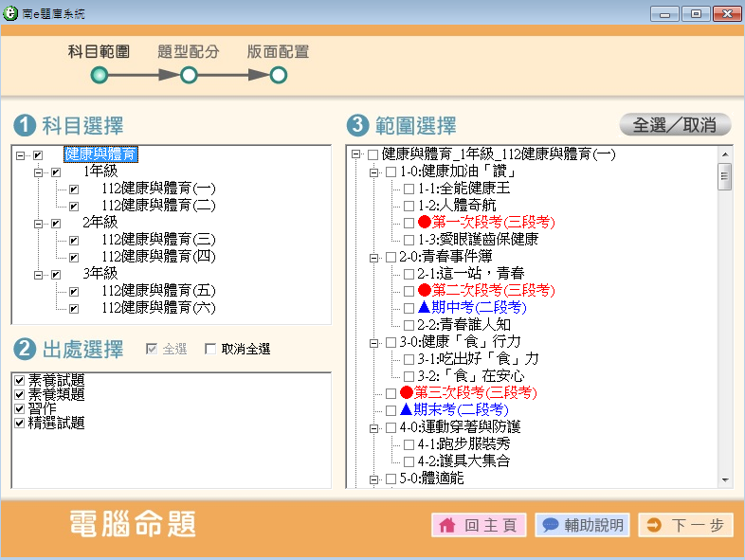
Task: Collapse the 1年級 tree node
Action: 39,172
